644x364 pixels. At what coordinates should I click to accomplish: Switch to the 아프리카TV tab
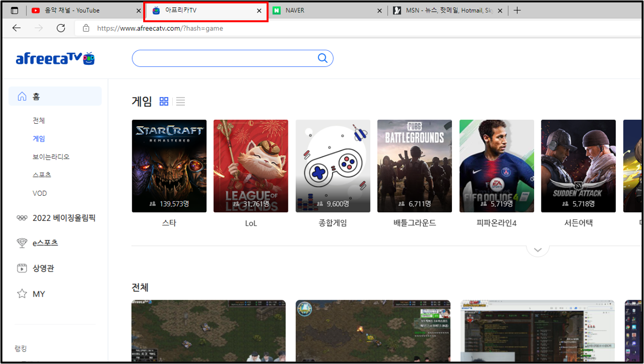tap(206, 11)
